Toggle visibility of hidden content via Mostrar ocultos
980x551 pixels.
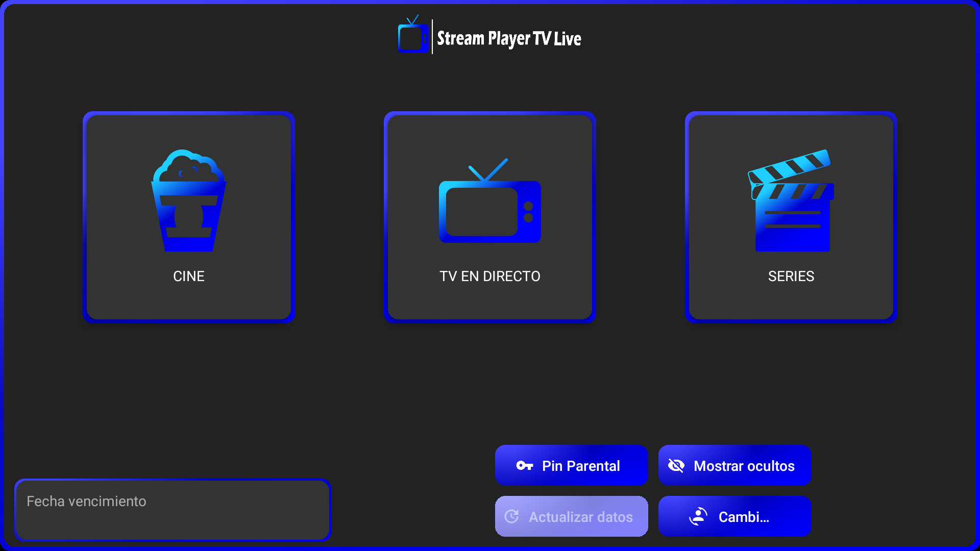pyautogui.click(x=734, y=465)
